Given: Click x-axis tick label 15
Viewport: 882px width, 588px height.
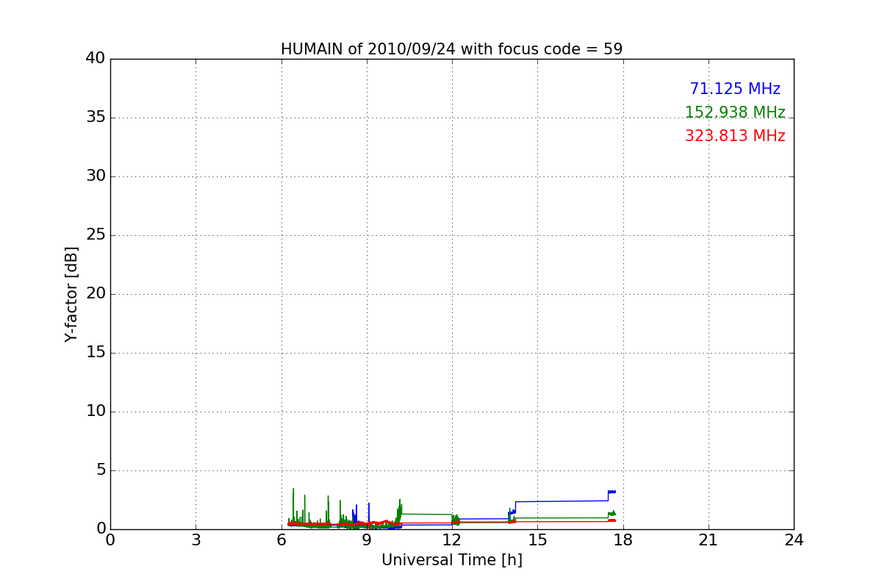Looking at the screenshot, I should 537,540.
